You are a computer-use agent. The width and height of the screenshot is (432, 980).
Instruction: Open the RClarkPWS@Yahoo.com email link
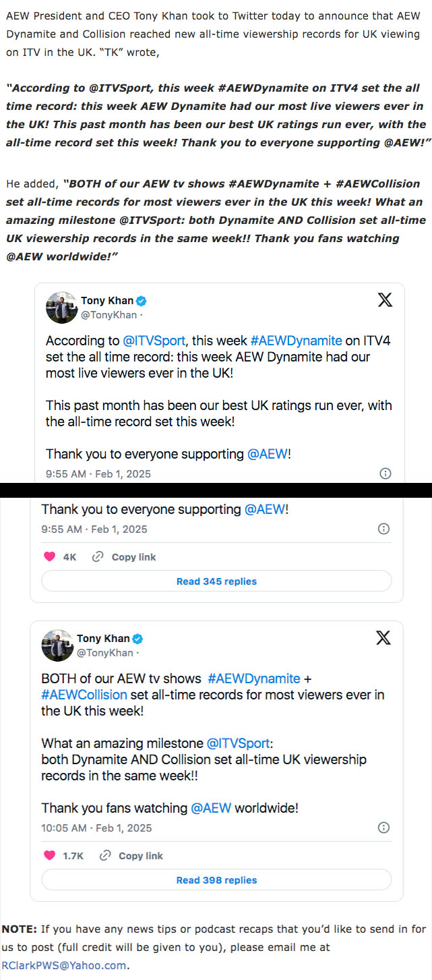(x=64, y=965)
